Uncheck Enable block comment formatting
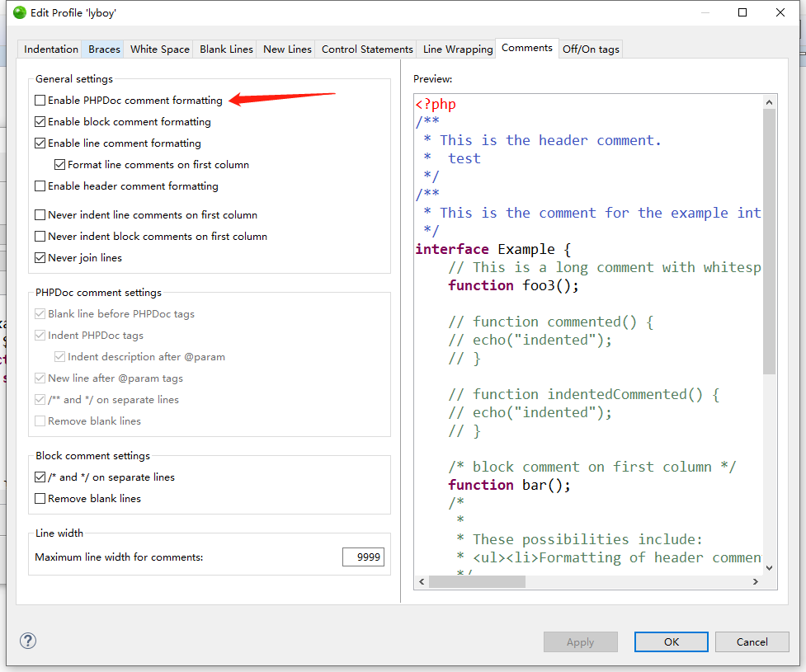 pyautogui.click(x=40, y=122)
